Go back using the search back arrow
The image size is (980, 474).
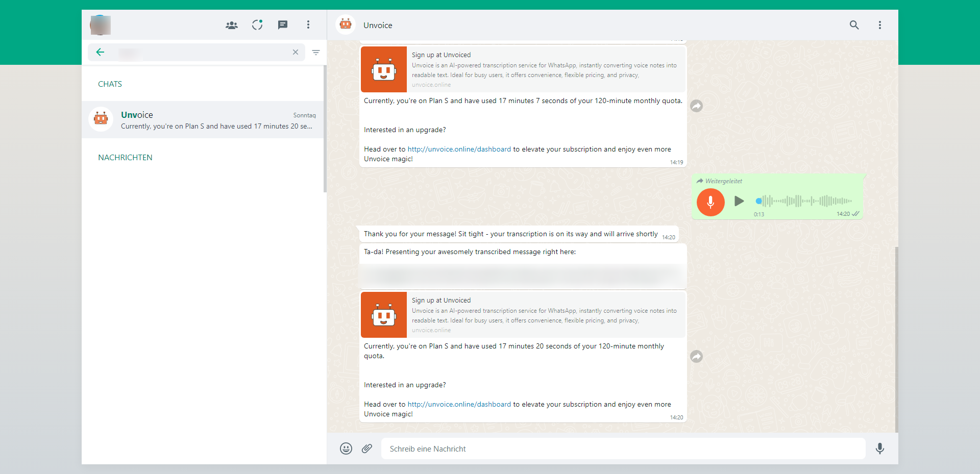(x=100, y=52)
